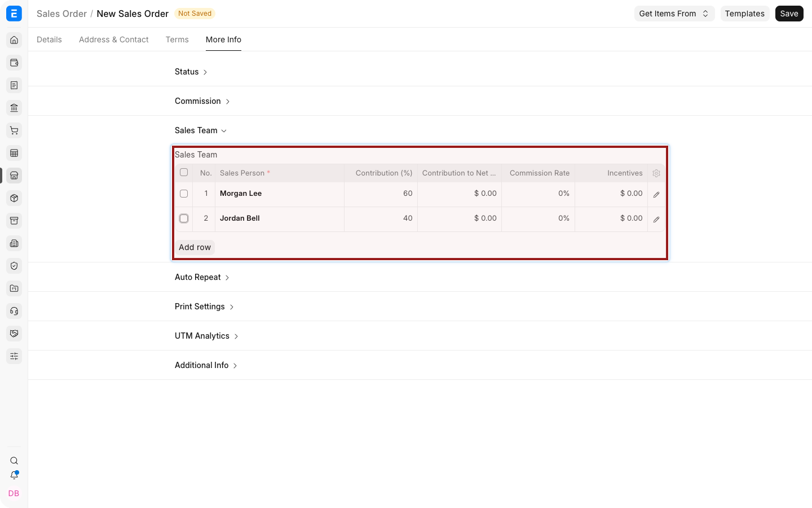Go to Sales Order breadcrumb link

[x=61, y=14]
